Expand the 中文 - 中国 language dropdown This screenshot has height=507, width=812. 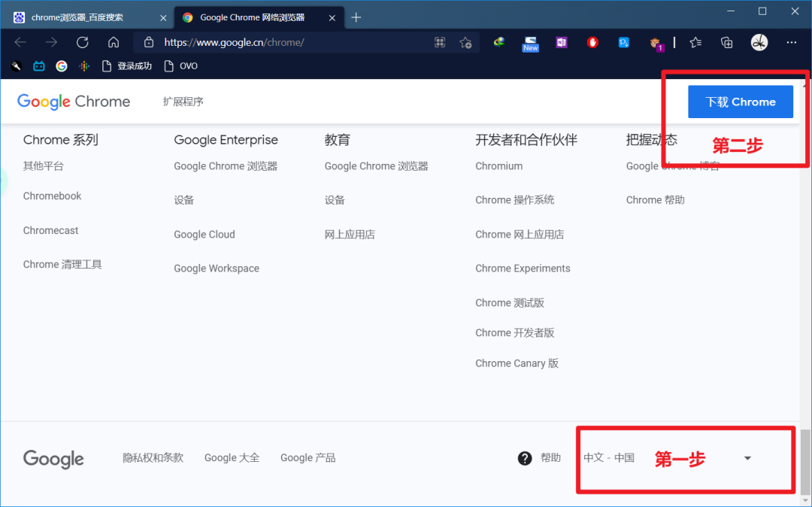pyautogui.click(x=668, y=458)
